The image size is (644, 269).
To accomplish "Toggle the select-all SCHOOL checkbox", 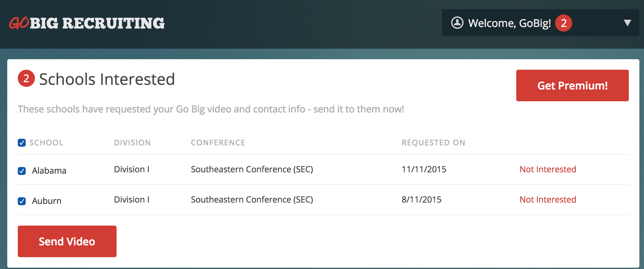I will pyautogui.click(x=22, y=143).
